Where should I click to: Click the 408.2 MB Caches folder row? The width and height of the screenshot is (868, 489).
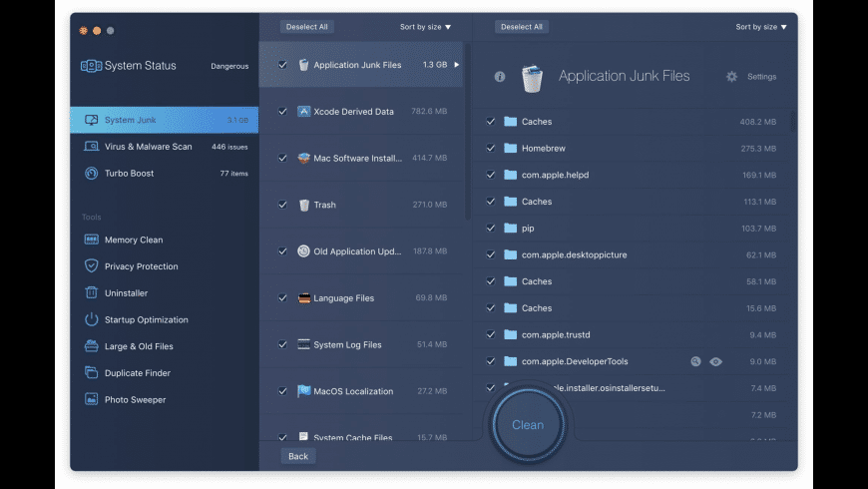pyautogui.click(x=632, y=122)
